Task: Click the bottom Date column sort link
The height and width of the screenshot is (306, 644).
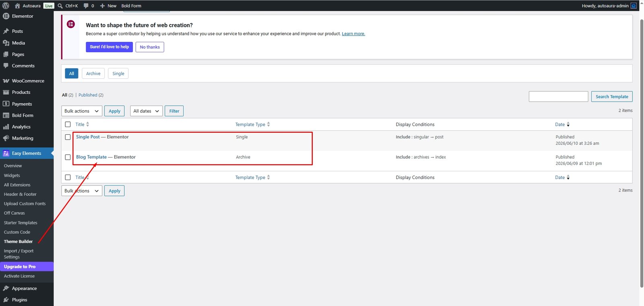Action: pos(562,177)
